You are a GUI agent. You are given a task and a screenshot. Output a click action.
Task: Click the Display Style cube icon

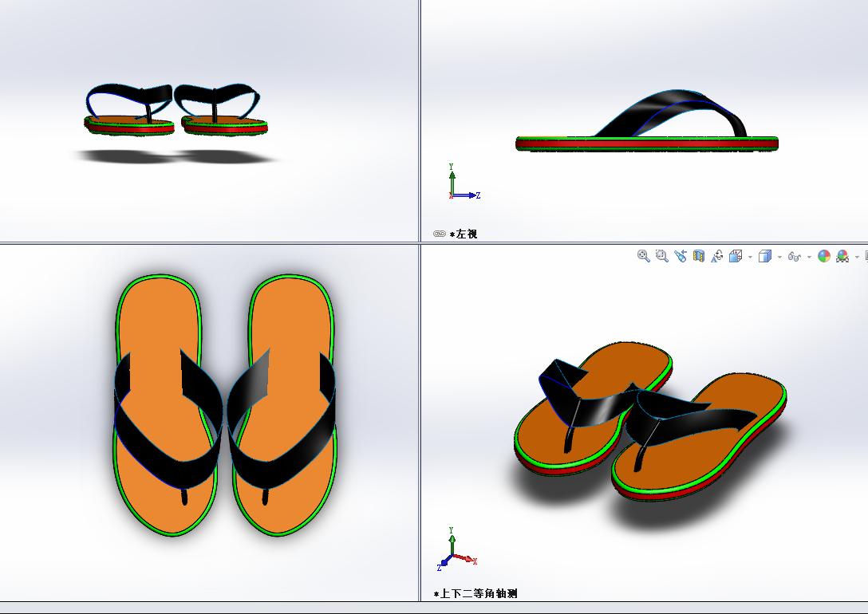[765, 256]
